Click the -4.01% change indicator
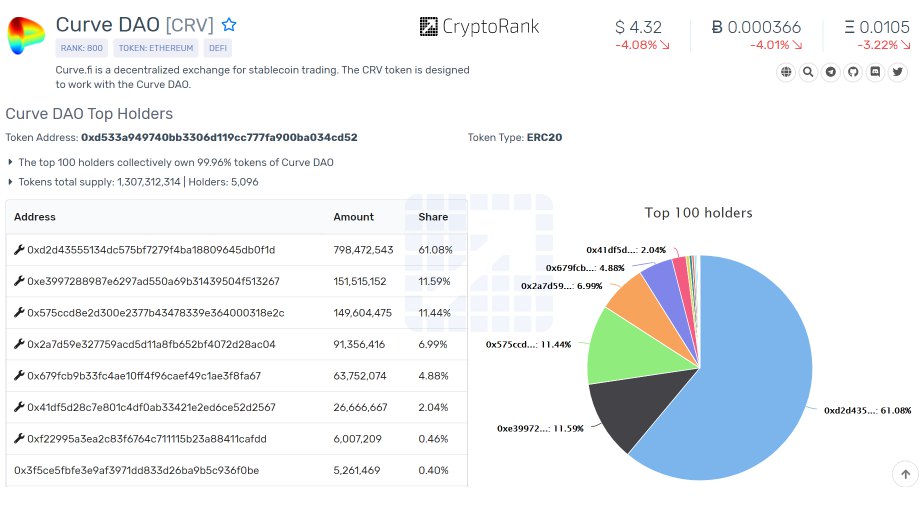920x528 pixels. (x=776, y=45)
